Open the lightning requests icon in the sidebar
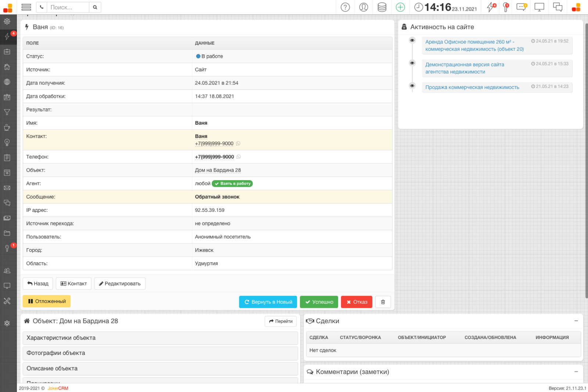This screenshot has width=588, height=392. 7,36
